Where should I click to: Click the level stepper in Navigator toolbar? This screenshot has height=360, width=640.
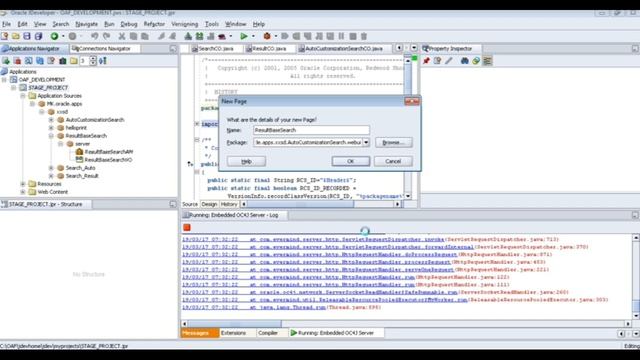coord(93,61)
